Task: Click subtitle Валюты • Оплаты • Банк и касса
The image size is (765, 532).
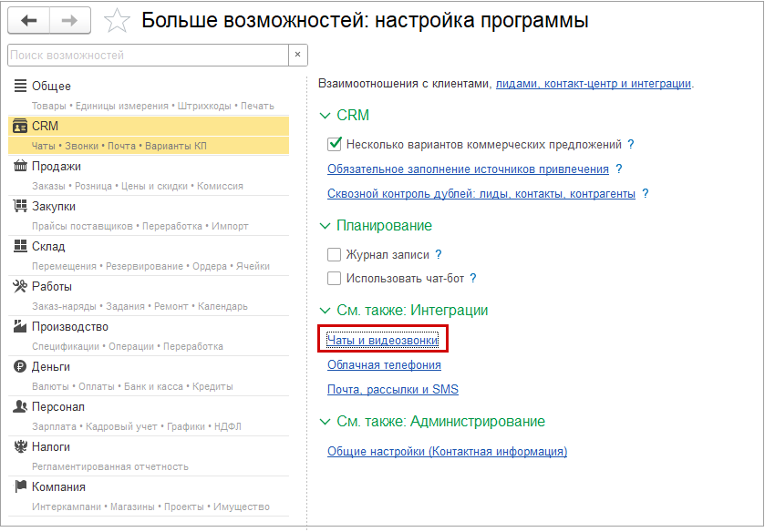Action: (132, 386)
